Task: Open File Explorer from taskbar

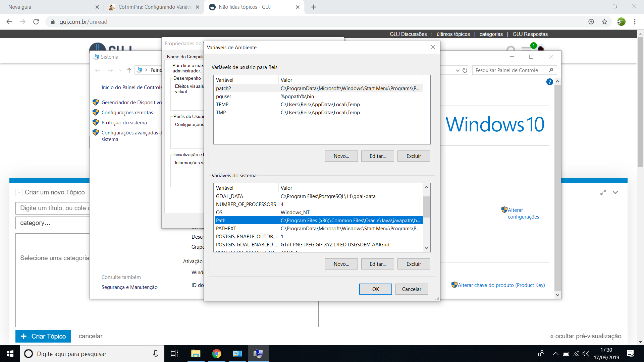Action: point(196,354)
